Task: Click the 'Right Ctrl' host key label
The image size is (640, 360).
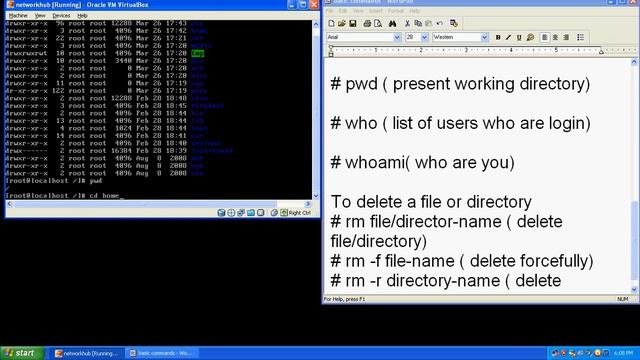Action: coord(300,213)
